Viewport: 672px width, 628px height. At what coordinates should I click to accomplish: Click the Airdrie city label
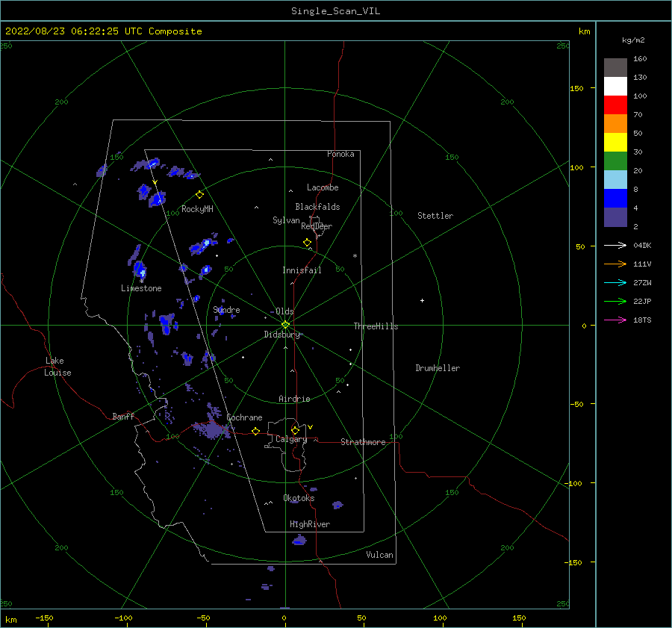[x=294, y=399]
